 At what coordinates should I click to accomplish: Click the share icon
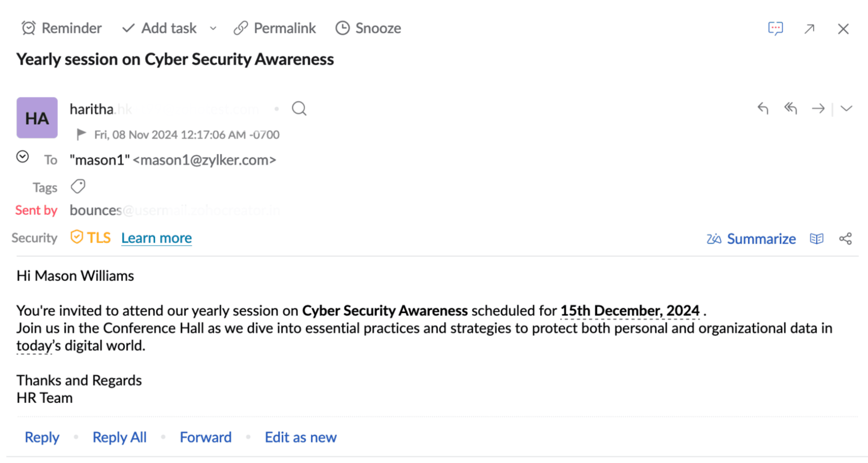[x=845, y=239]
